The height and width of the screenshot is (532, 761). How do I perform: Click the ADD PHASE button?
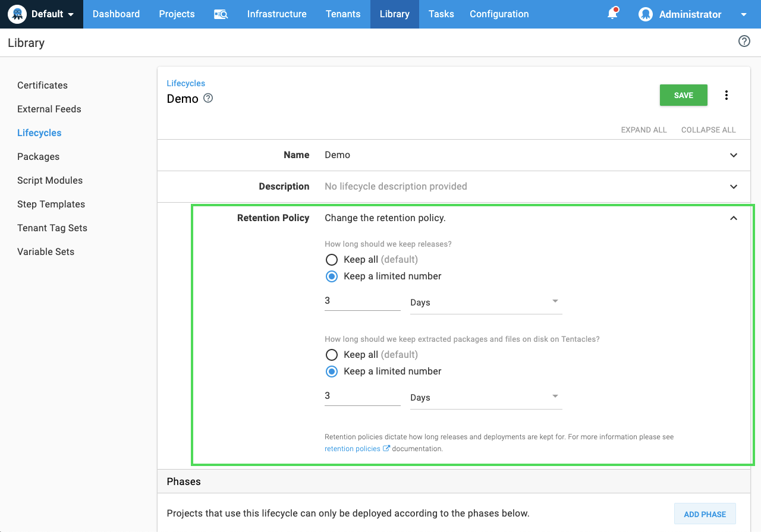[x=705, y=514]
